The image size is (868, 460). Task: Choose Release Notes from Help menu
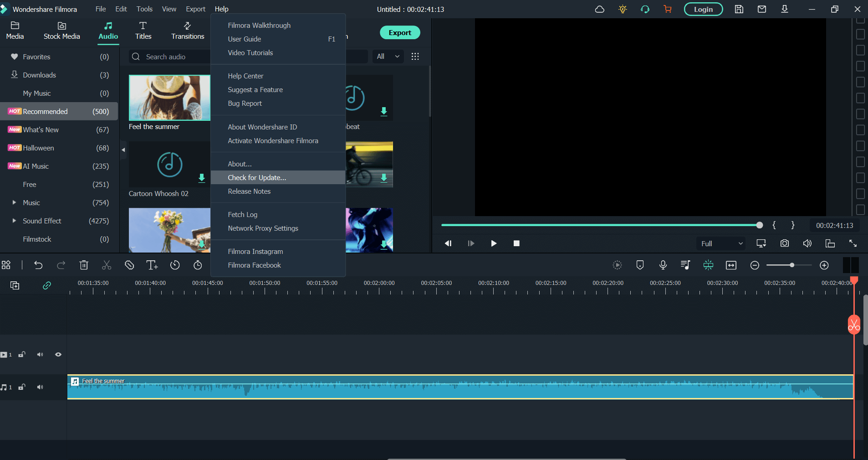tap(278, 191)
